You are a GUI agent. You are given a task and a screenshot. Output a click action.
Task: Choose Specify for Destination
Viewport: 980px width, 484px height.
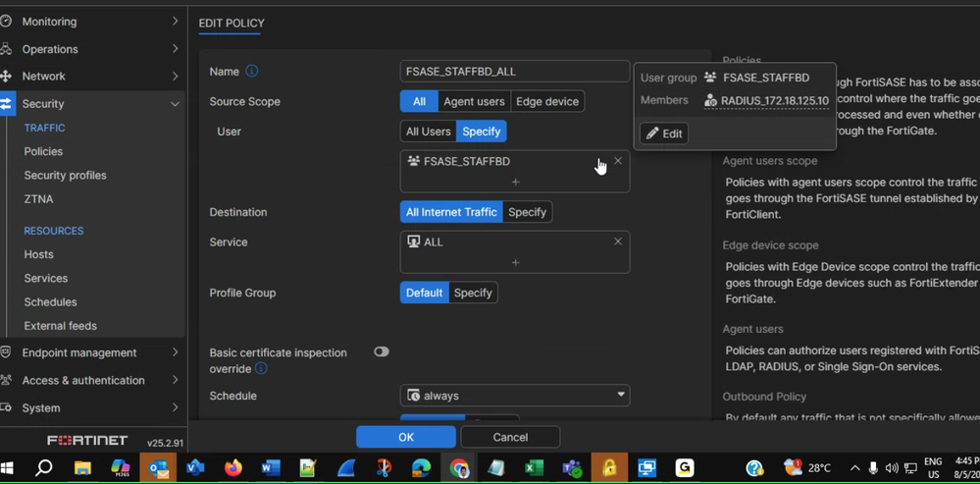coord(527,212)
